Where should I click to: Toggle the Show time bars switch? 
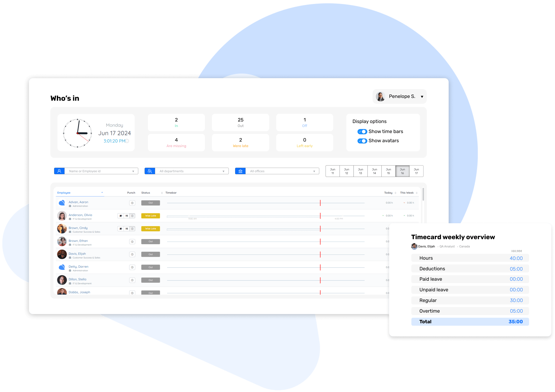(x=362, y=132)
